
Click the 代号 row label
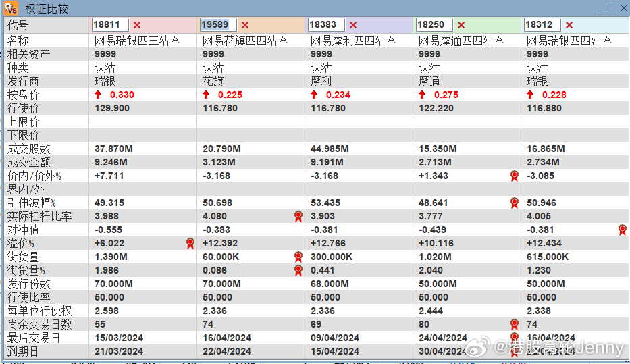pyautogui.click(x=18, y=25)
